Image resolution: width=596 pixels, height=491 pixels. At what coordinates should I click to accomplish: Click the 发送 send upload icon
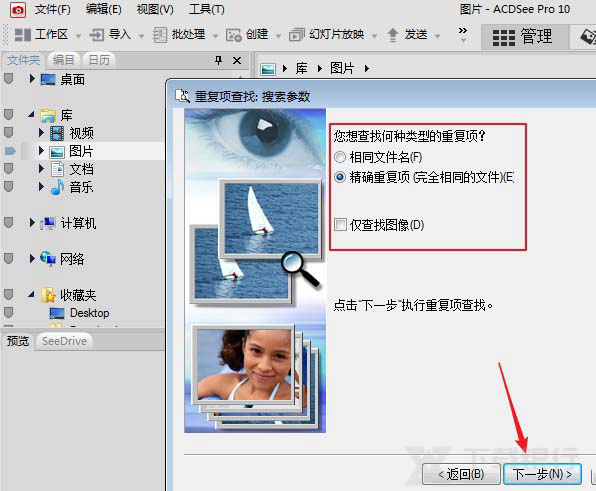click(393, 35)
